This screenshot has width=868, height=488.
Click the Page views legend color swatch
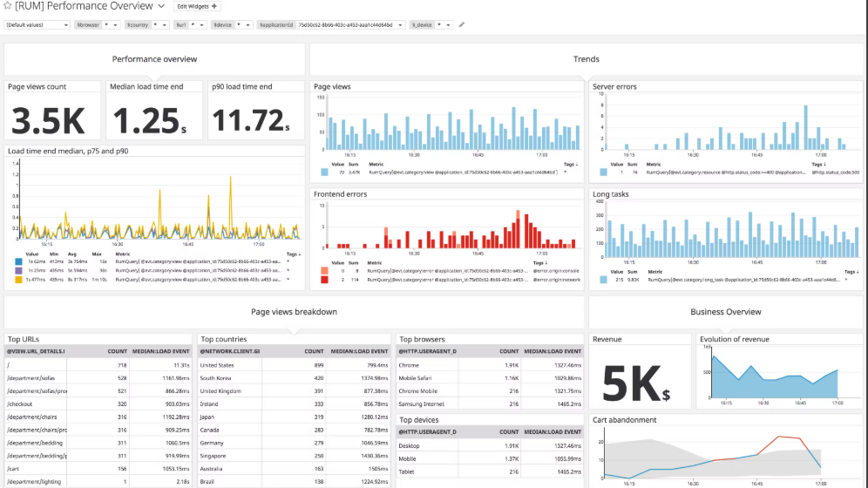click(x=324, y=173)
